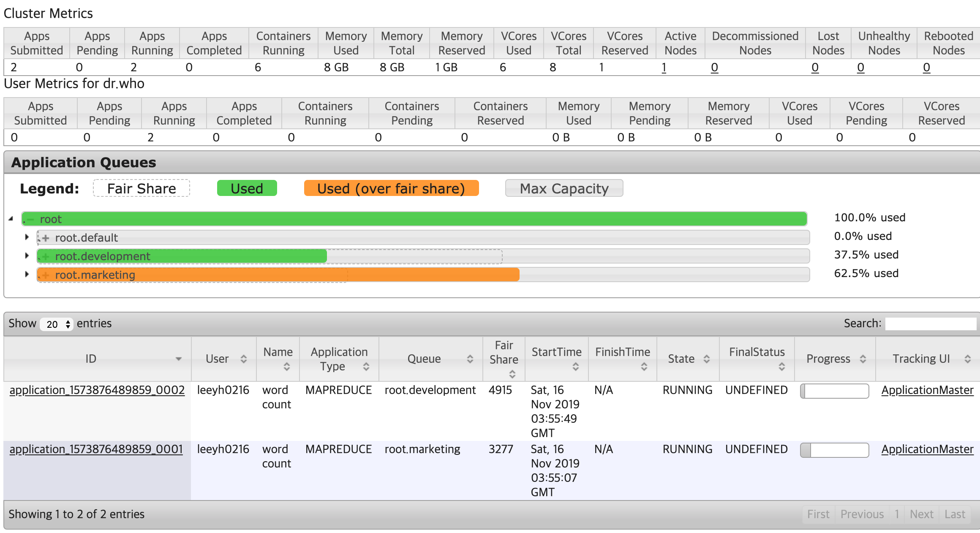Sort by Queue column sort icon
Viewport: 980px width, 533px height.
pyautogui.click(x=470, y=359)
